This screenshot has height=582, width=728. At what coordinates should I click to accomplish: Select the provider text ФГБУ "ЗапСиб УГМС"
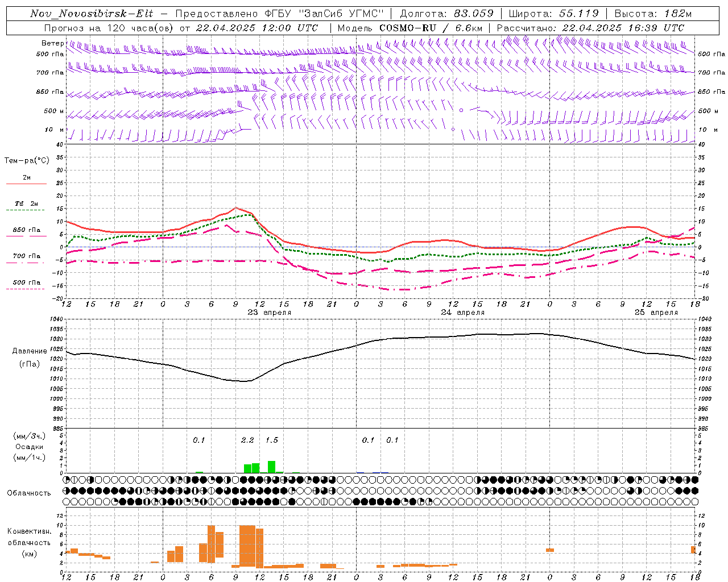pos(324,14)
